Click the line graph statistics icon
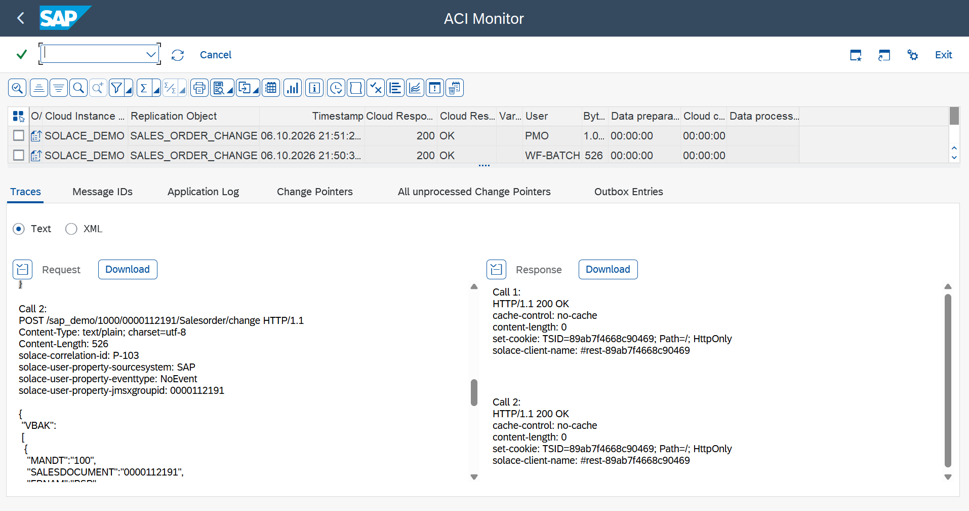This screenshot has height=511, width=969. 415,88
